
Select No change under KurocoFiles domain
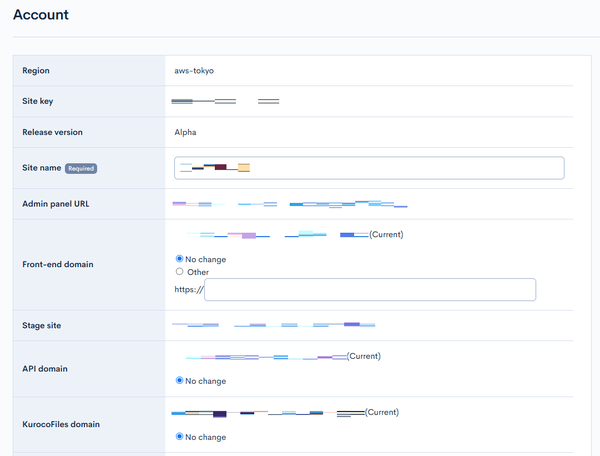tap(179, 436)
